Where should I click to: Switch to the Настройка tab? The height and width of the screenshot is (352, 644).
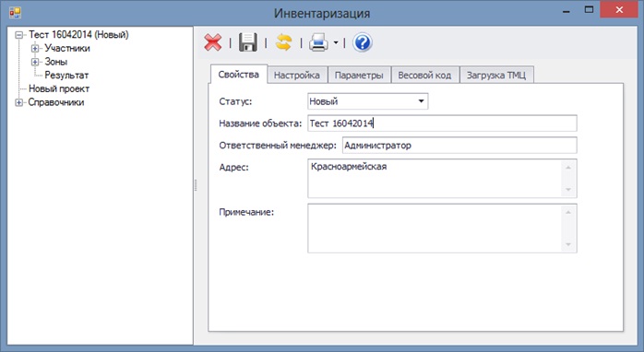[x=297, y=75]
